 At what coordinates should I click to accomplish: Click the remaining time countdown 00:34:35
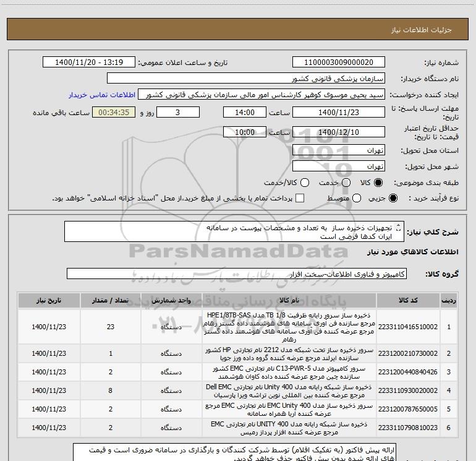(x=114, y=112)
